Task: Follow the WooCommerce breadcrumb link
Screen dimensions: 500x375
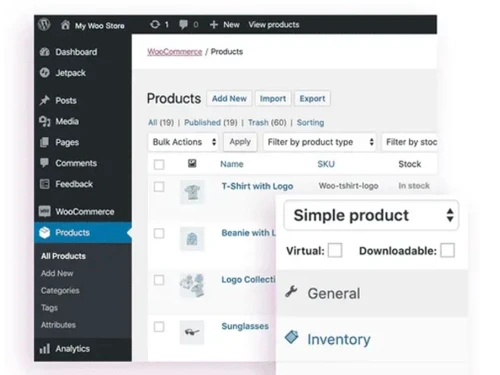Action: pyautogui.click(x=175, y=52)
